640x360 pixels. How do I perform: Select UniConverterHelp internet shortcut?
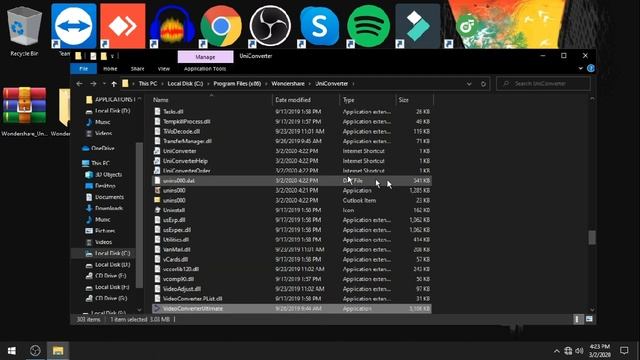[x=291, y=161]
